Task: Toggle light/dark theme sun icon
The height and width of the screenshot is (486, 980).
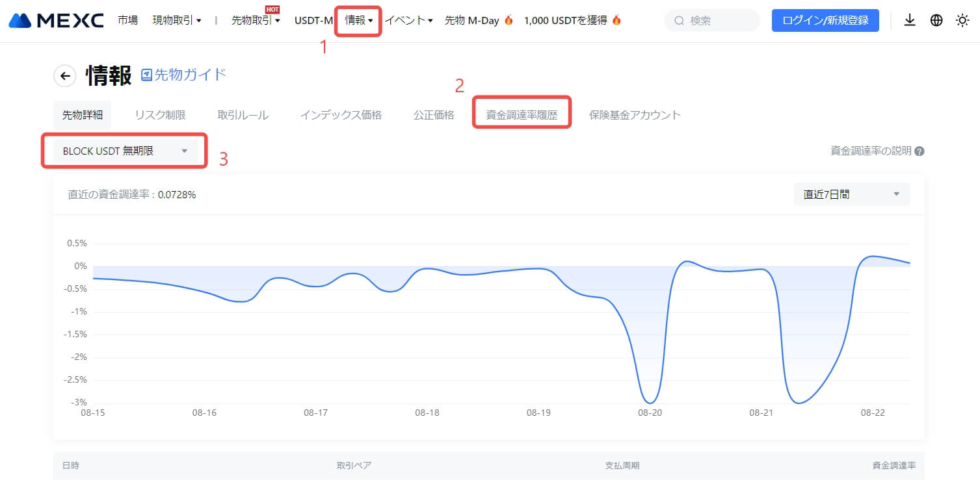Action: (962, 21)
